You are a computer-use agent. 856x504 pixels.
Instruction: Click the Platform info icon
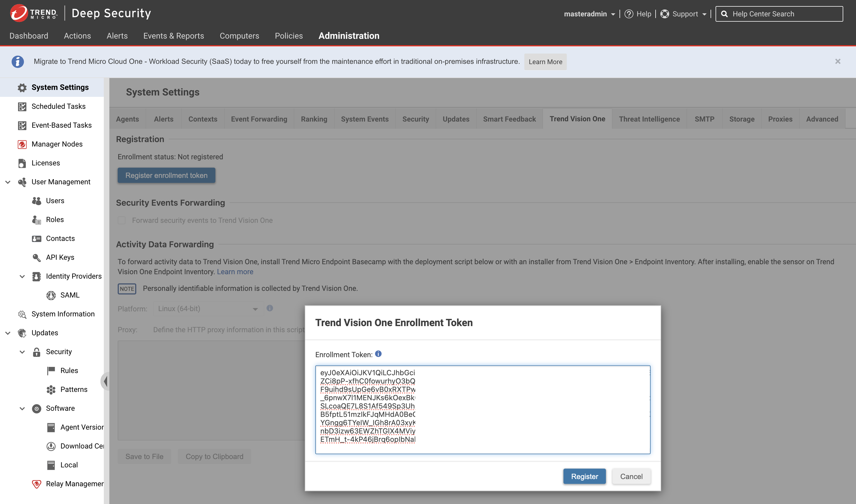pos(270,308)
